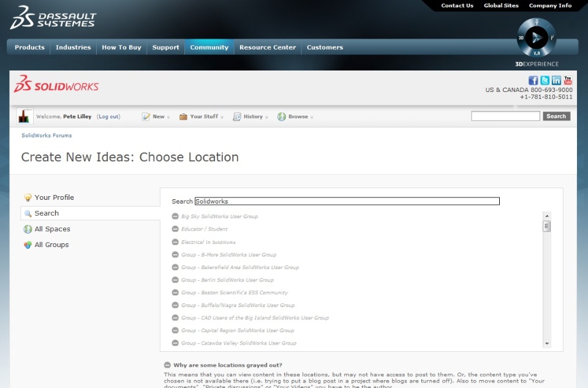The image size is (588, 388).
Task: Click the Contact Us link
Action: (457, 6)
